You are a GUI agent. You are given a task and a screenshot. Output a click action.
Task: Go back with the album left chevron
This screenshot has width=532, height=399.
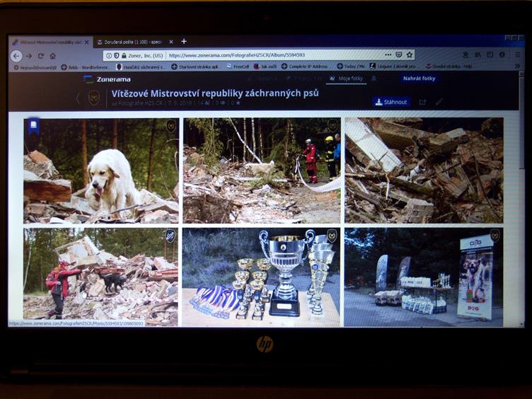coord(78,99)
